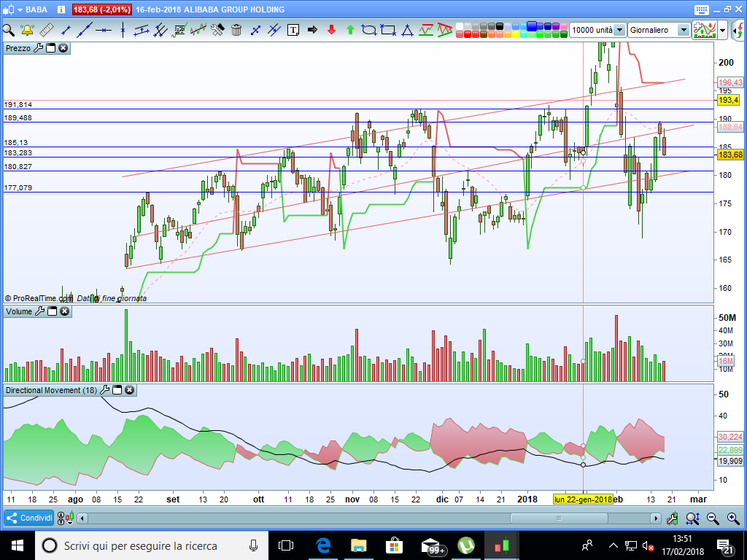Click the trash bin delete tool
Image resolution: width=747 pixels, height=560 pixels.
coord(236,30)
